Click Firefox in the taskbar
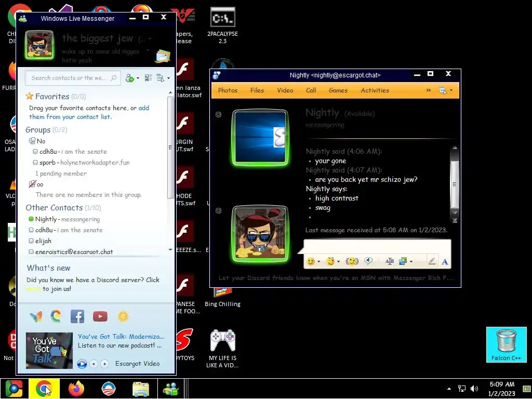The height and width of the screenshot is (399, 532). click(x=76, y=389)
